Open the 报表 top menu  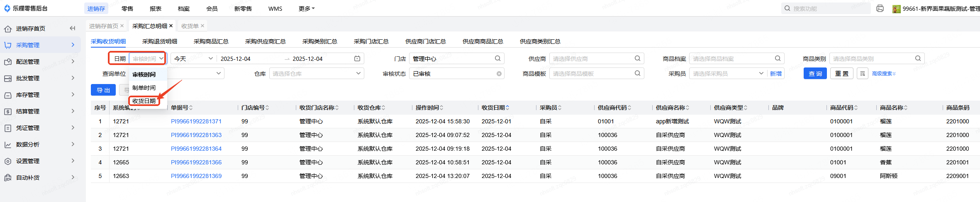[156, 9]
